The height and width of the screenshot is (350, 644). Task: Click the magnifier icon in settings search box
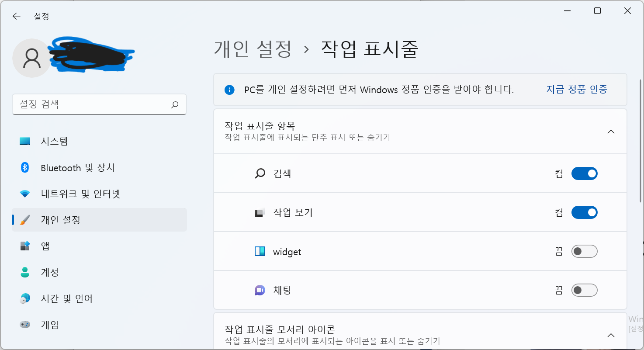(x=175, y=104)
